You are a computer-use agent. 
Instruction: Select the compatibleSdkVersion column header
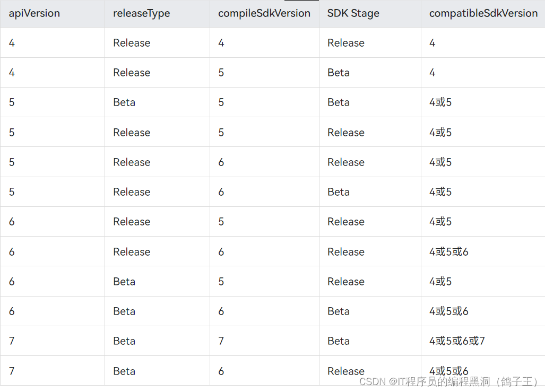click(x=483, y=13)
